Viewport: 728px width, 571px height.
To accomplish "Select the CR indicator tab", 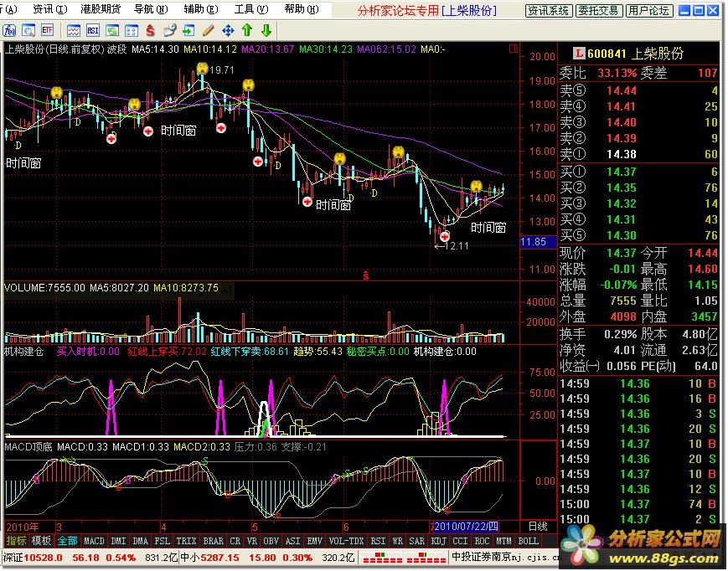I will pos(235,541).
